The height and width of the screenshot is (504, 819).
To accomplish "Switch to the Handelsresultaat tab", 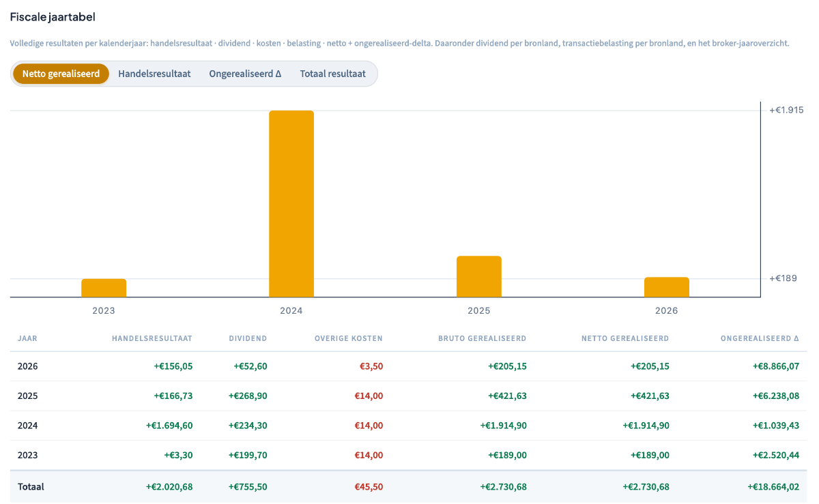I will coord(154,74).
